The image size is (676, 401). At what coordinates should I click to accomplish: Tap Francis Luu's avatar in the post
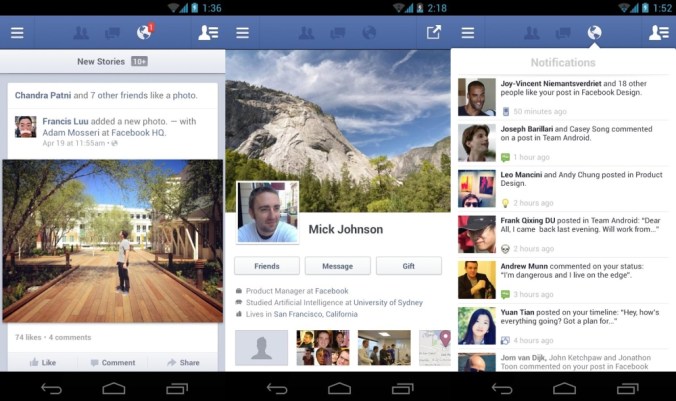25,126
